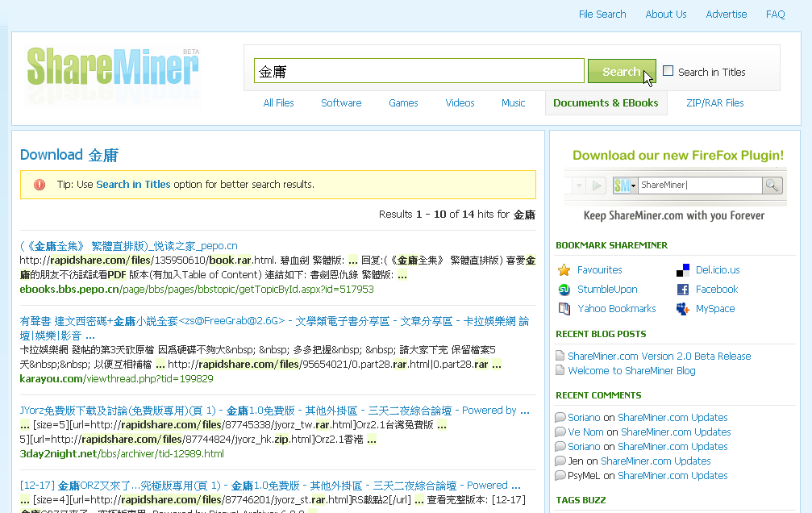812x513 pixels.
Task: Open the karayou.com viewthread URL
Action: [x=116, y=378]
